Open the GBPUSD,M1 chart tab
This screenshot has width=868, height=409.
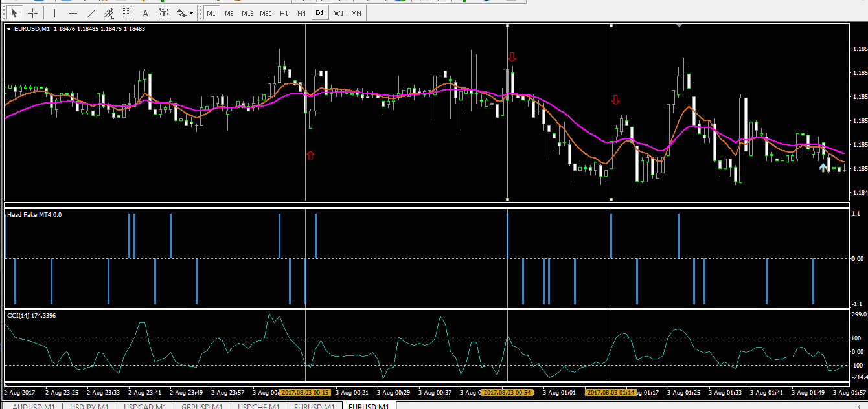coord(202,406)
